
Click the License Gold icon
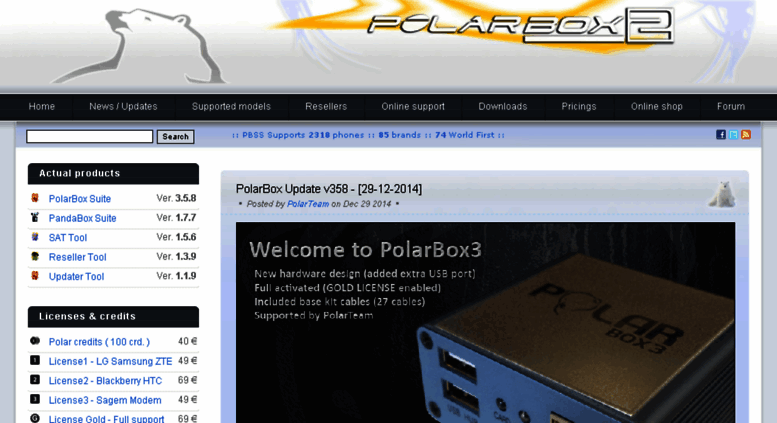[35, 418]
